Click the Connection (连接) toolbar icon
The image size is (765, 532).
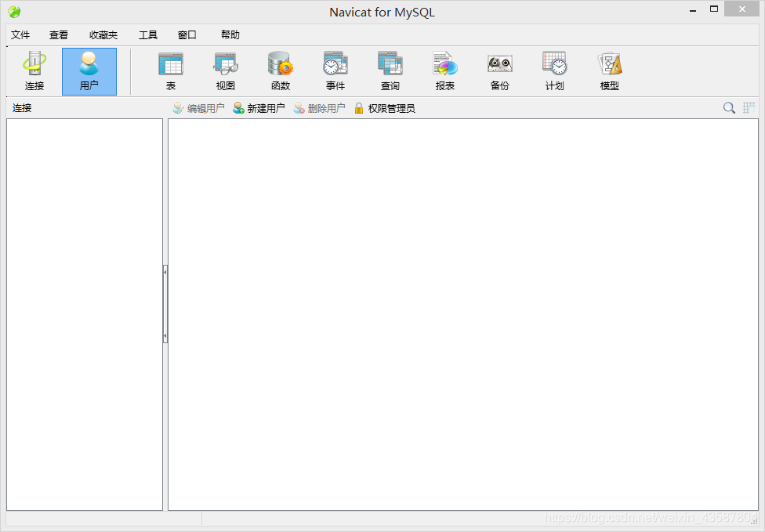34,71
